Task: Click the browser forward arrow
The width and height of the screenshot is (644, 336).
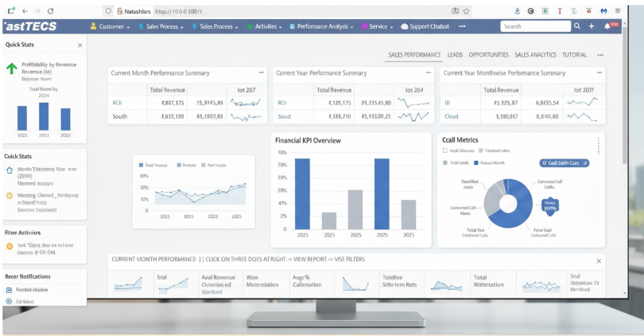Action: [x=37, y=11]
